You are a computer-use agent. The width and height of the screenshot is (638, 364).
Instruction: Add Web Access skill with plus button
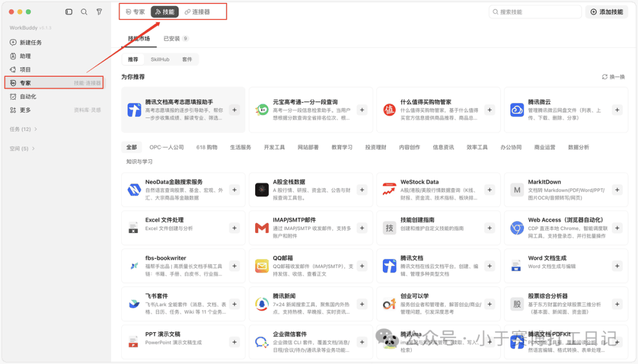click(x=617, y=228)
